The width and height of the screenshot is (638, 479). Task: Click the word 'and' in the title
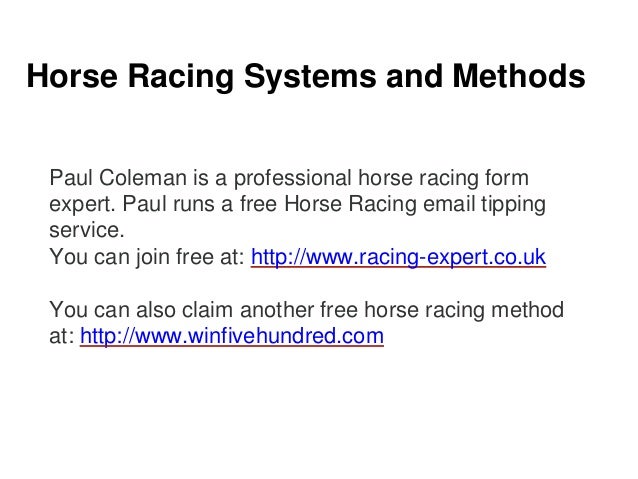(x=414, y=76)
